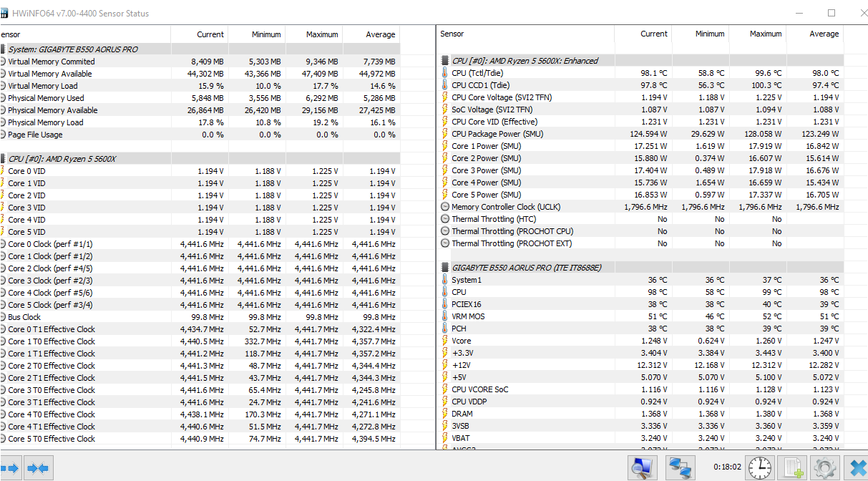Select the CPU VCORE SoC row
868x481 pixels.
640,389
